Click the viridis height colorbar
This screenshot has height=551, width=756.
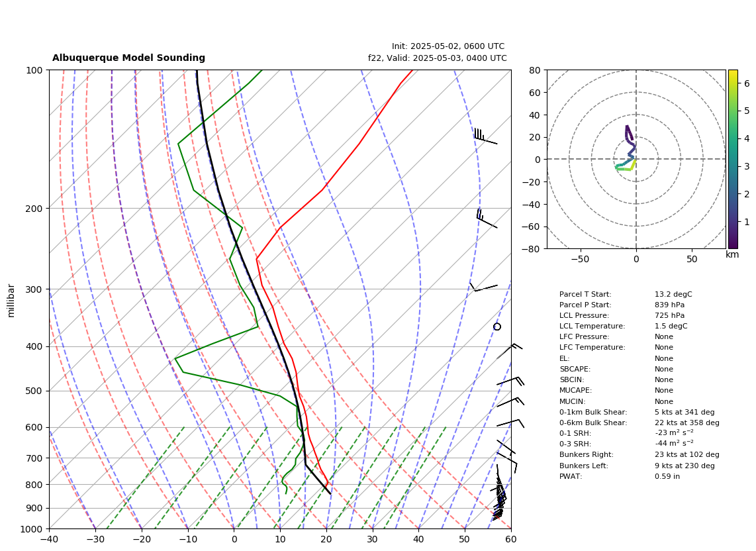[733, 159]
